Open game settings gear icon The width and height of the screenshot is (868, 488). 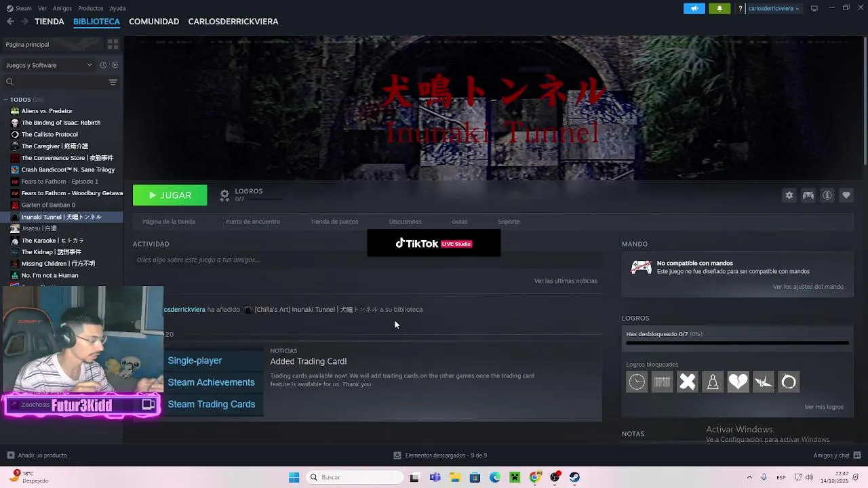(789, 195)
